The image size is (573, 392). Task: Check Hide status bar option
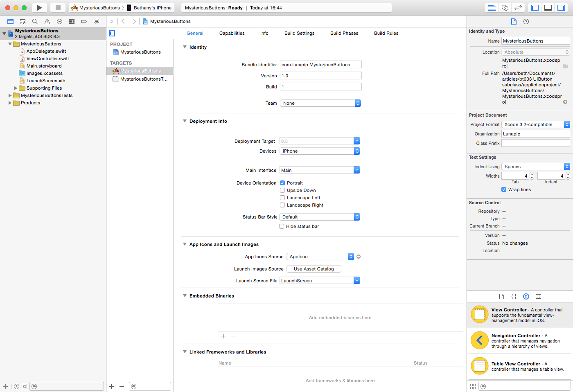(x=282, y=226)
